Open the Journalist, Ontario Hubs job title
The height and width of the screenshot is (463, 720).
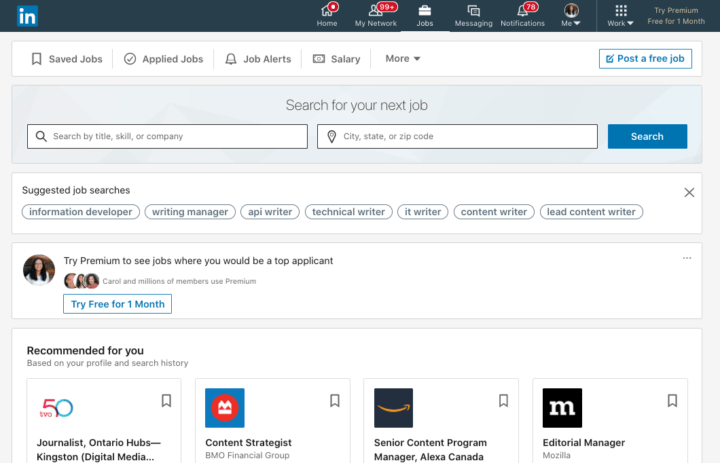(x=99, y=450)
